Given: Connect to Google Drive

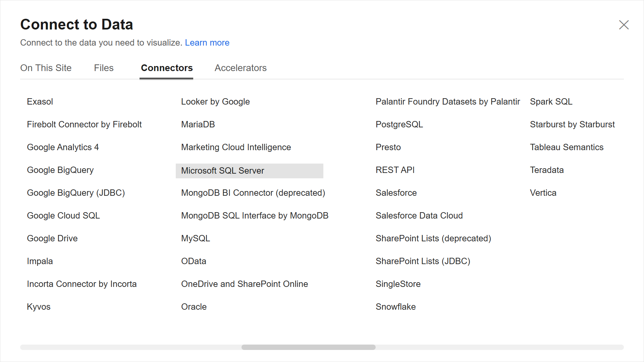Looking at the screenshot, I should pyautogui.click(x=52, y=238).
